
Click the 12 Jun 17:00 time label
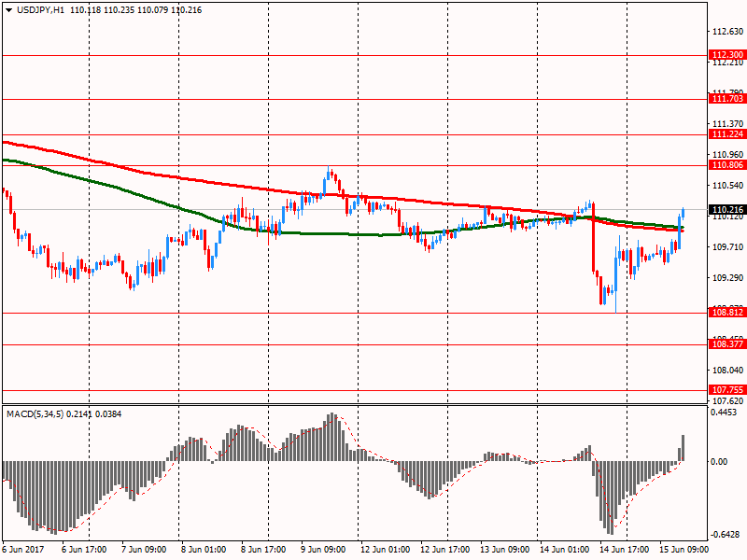[x=445, y=550]
